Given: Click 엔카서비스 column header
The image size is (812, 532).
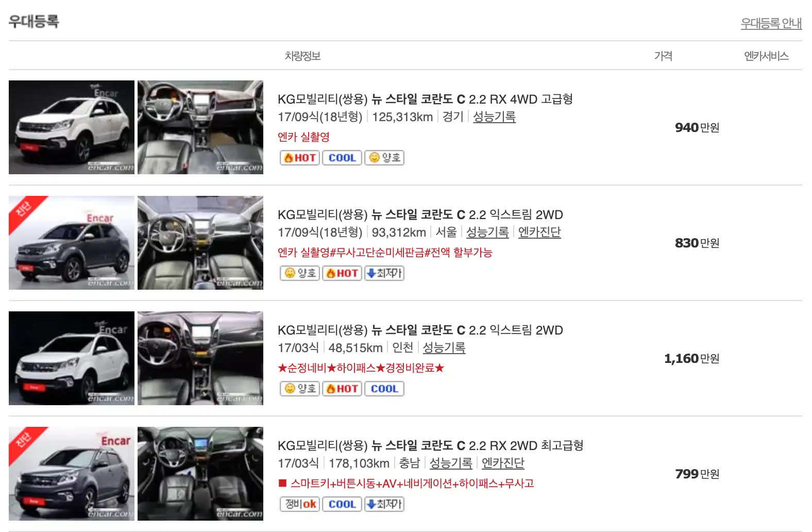Looking at the screenshot, I should [x=766, y=56].
